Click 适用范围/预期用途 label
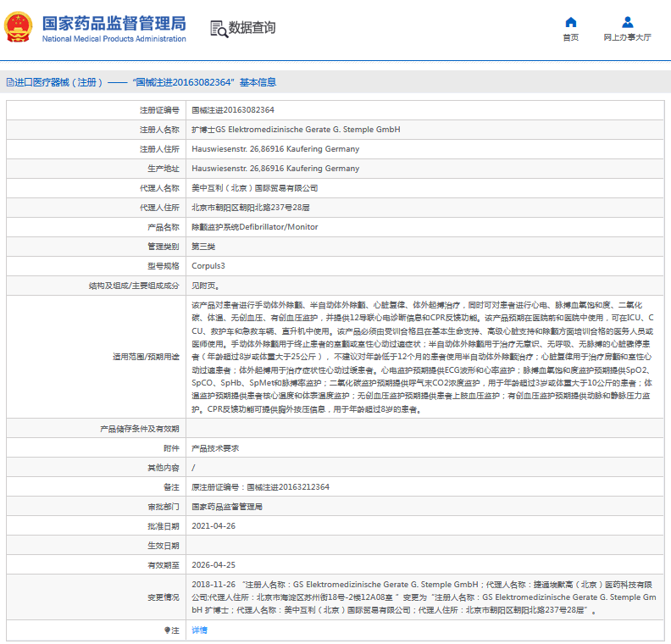 click(x=146, y=357)
